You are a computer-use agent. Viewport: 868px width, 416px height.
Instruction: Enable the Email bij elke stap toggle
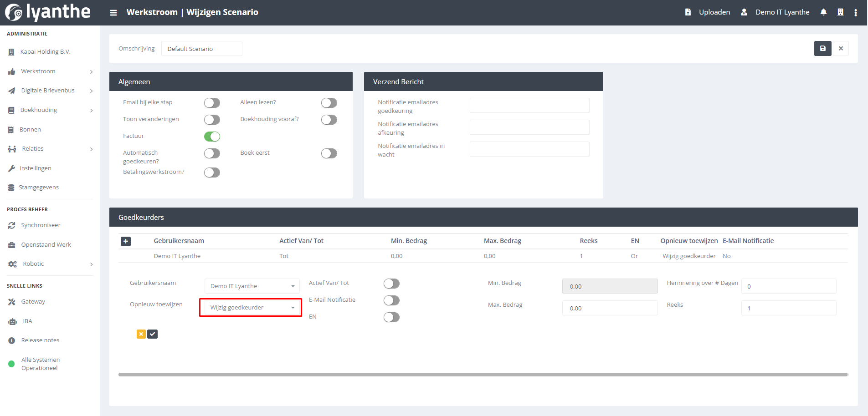(212, 103)
